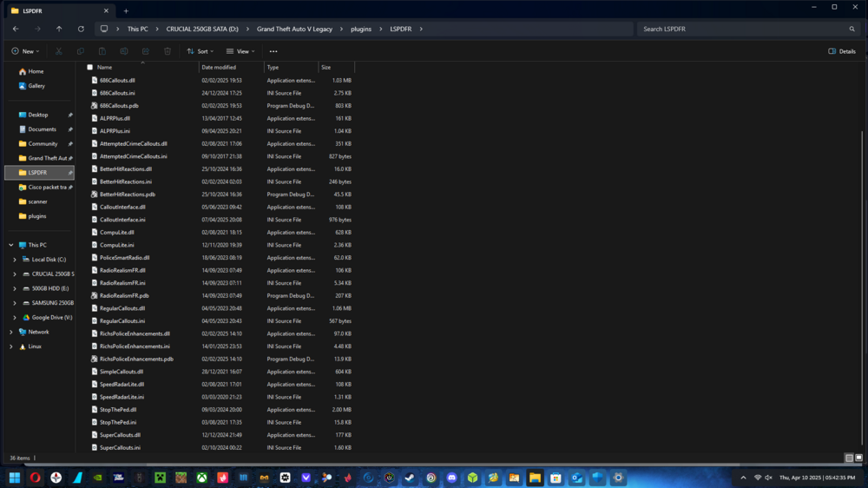Go up one folder level arrow

tap(59, 29)
